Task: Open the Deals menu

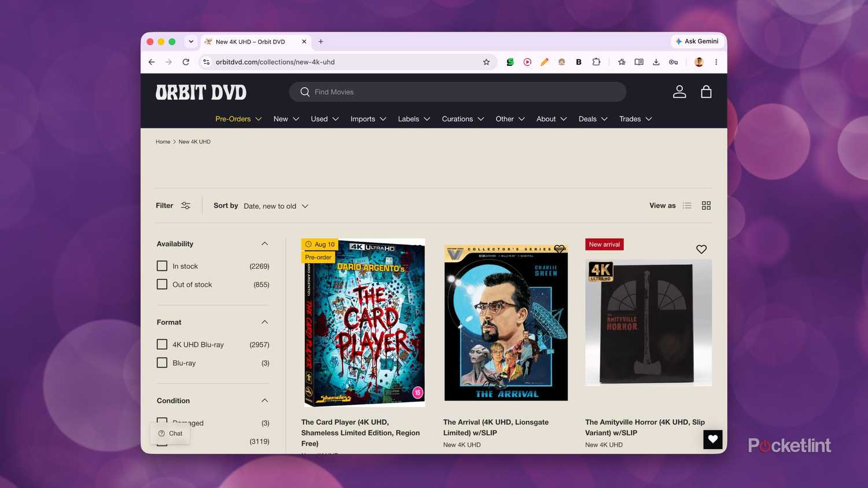Action: 593,119
